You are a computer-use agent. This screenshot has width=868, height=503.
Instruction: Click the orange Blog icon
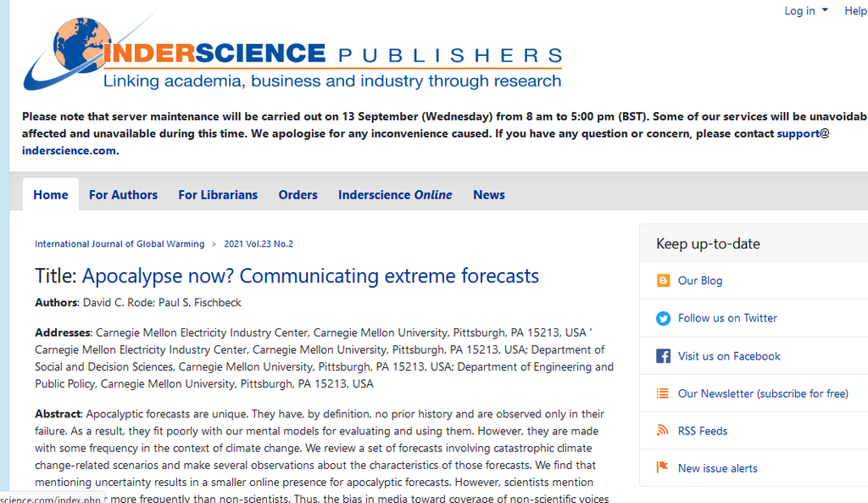pos(663,281)
